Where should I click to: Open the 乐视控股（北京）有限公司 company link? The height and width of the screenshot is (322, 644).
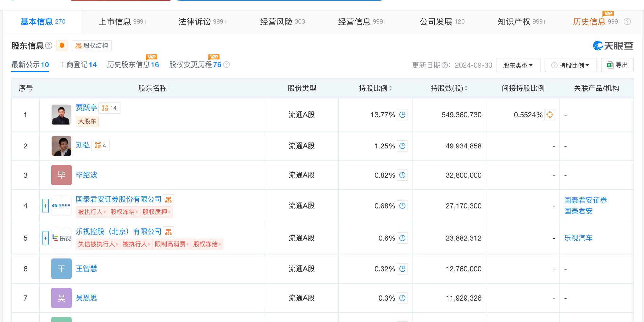(x=119, y=232)
